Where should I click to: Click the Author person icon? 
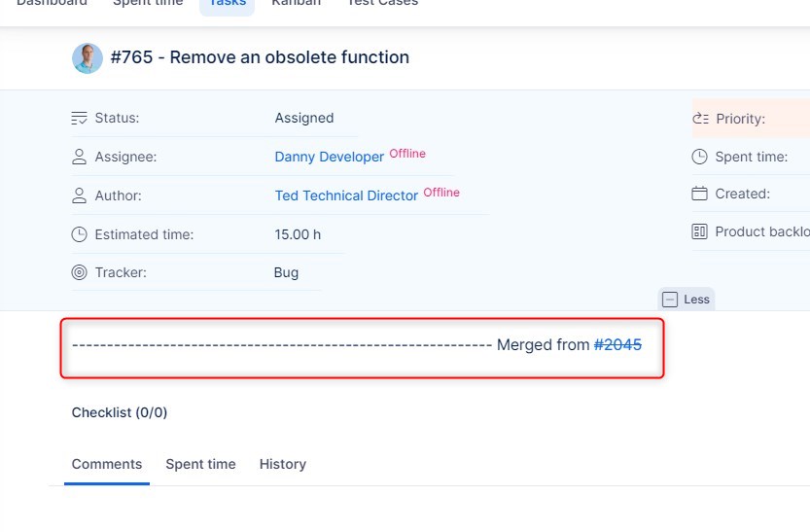[x=80, y=195]
